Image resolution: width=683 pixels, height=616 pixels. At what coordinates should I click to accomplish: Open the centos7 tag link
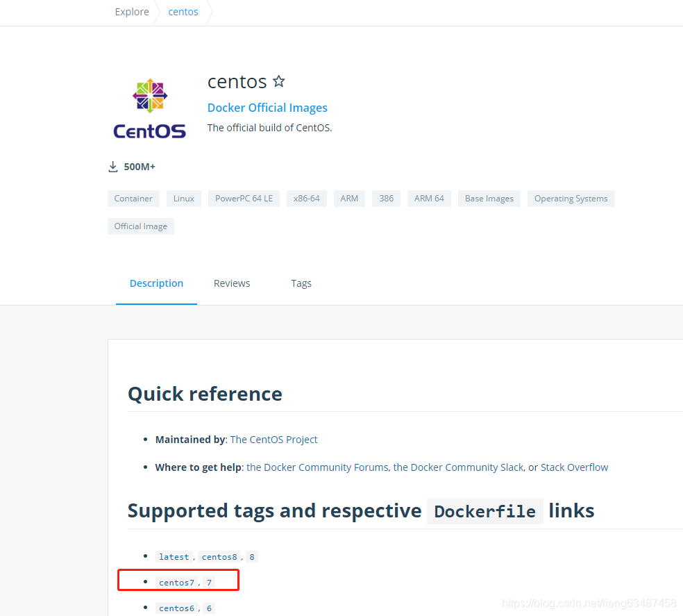coord(176,583)
